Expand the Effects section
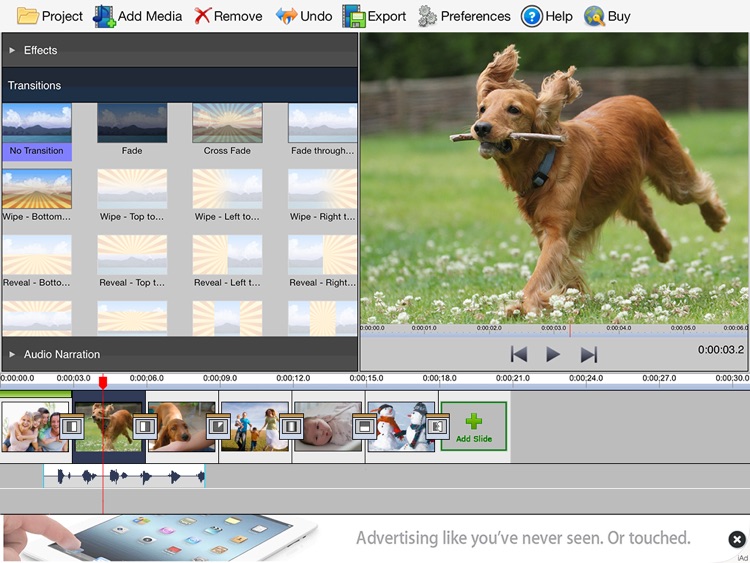The height and width of the screenshot is (563, 750). coord(179,50)
